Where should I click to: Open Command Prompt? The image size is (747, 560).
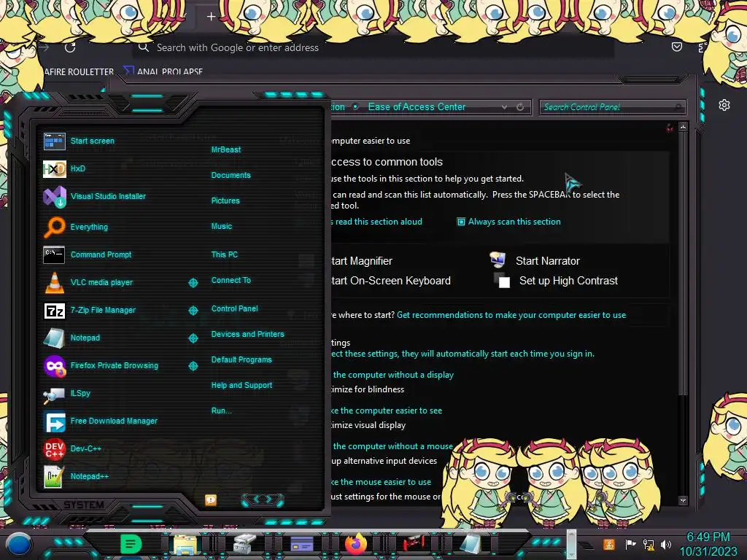[x=88, y=254]
